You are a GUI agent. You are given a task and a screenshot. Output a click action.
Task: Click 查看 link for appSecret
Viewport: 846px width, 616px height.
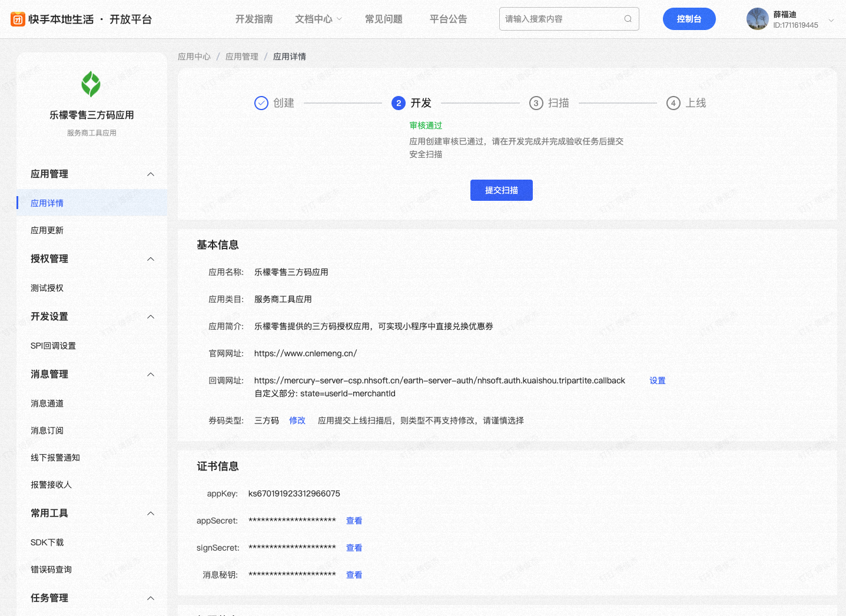coord(354,521)
